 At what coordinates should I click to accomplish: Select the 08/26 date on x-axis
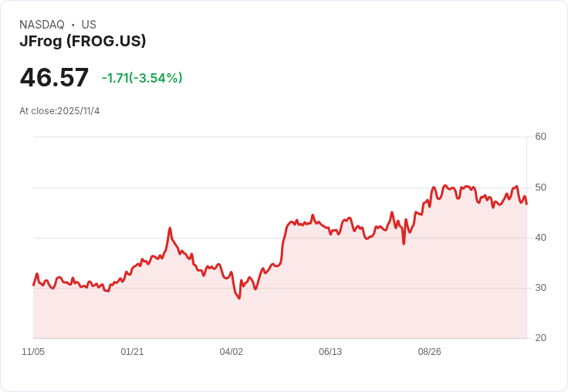coord(429,352)
